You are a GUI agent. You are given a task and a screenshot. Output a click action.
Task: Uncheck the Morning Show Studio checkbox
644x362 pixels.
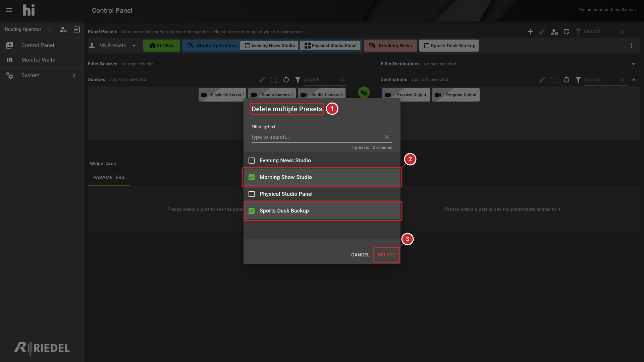pyautogui.click(x=252, y=177)
